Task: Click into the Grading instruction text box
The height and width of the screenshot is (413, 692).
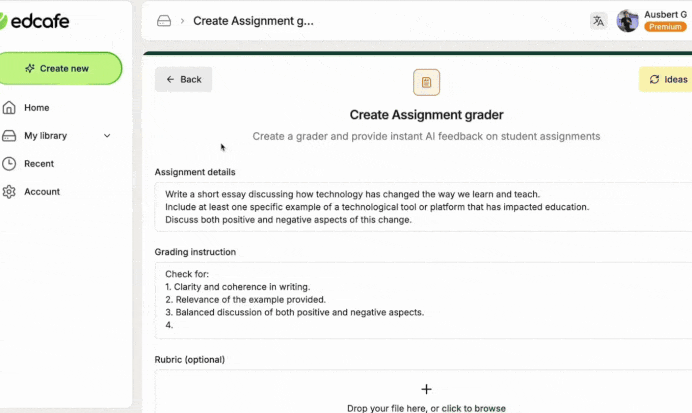Action: 423,300
